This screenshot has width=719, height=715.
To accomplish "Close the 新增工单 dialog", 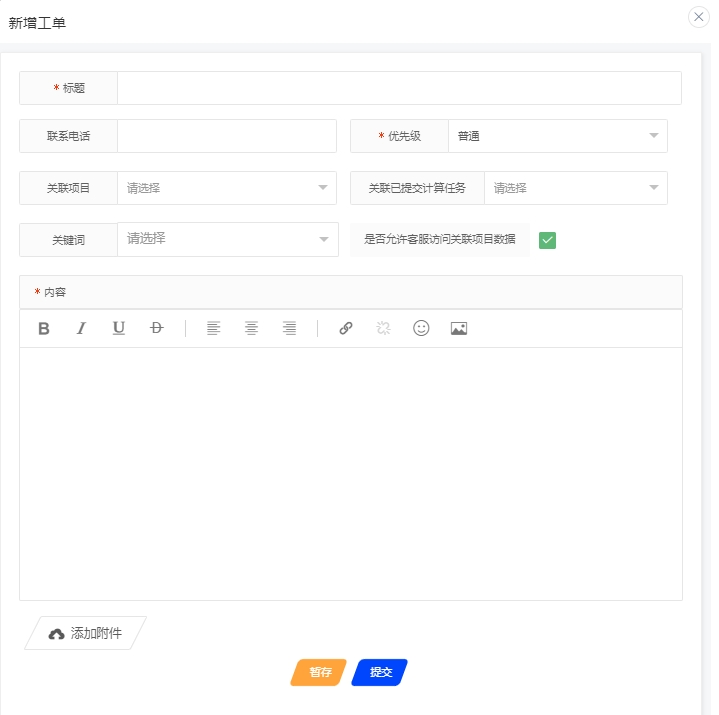I will point(698,17).
